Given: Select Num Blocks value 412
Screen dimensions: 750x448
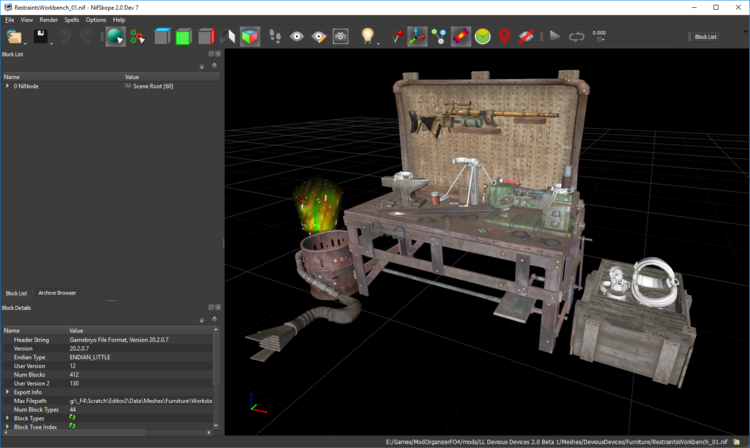Looking at the screenshot, I should (74, 375).
